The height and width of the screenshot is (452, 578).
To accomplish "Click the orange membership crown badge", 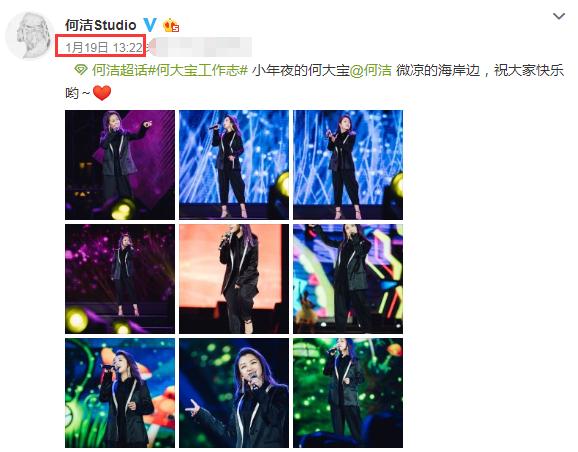I will [171, 25].
